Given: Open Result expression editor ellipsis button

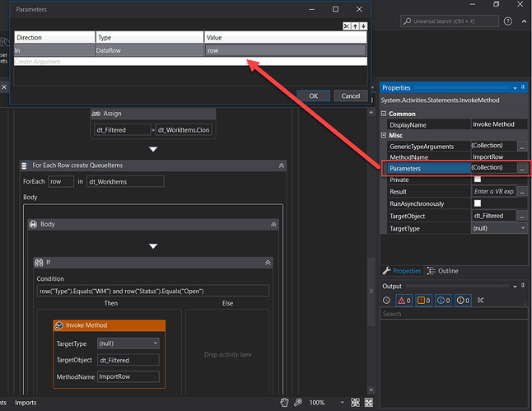Looking at the screenshot, I should click(x=522, y=191).
